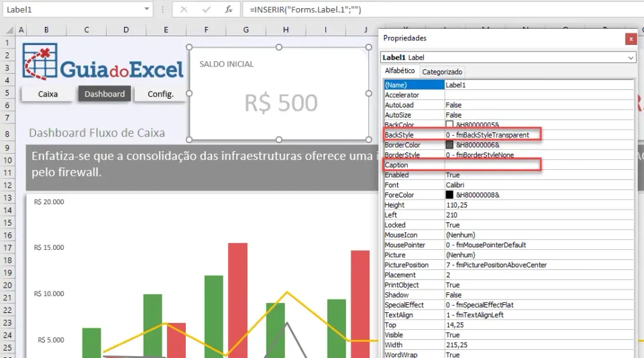Select the Placement property

coord(508,275)
